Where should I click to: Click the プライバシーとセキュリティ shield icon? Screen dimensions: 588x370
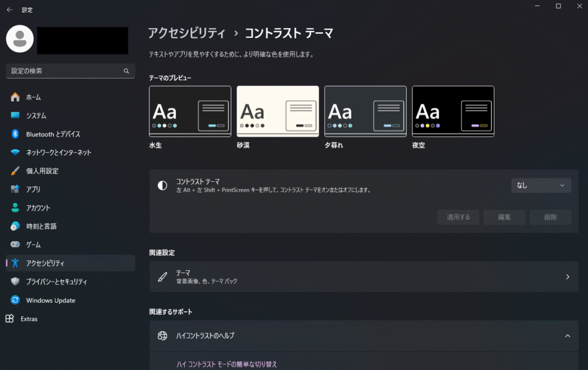(x=16, y=282)
